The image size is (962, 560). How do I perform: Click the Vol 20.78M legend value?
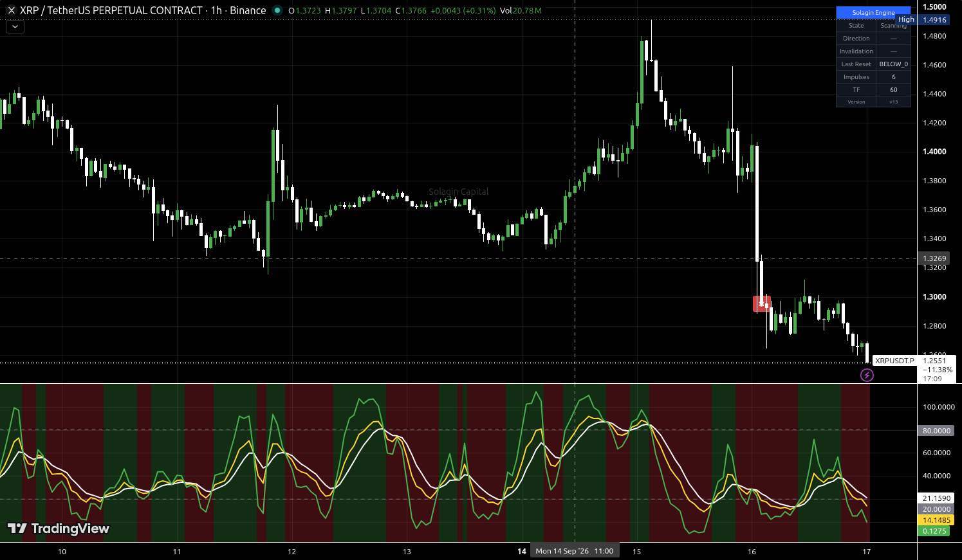521,11
